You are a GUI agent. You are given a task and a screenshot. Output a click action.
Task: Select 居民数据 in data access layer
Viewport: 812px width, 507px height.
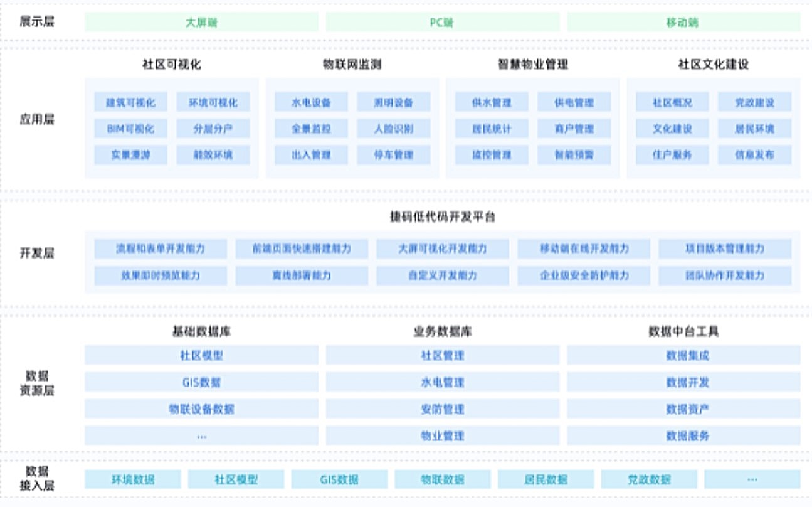pos(546,479)
